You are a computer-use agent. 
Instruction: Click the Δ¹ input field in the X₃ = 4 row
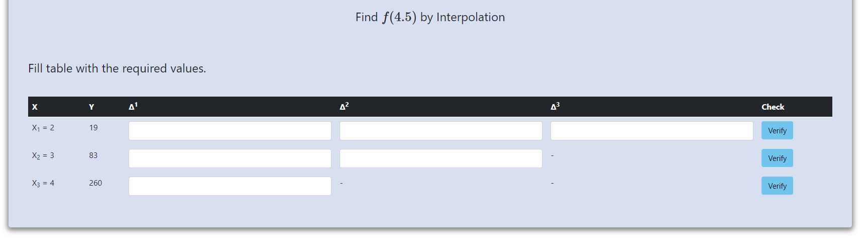coord(230,186)
